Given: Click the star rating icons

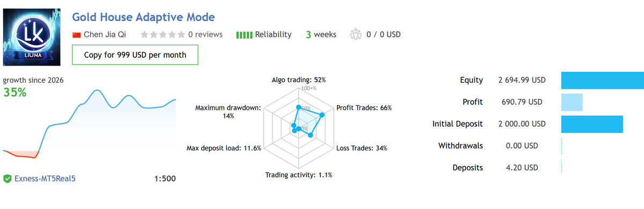Looking at the screenshot, I should [163, 34].
